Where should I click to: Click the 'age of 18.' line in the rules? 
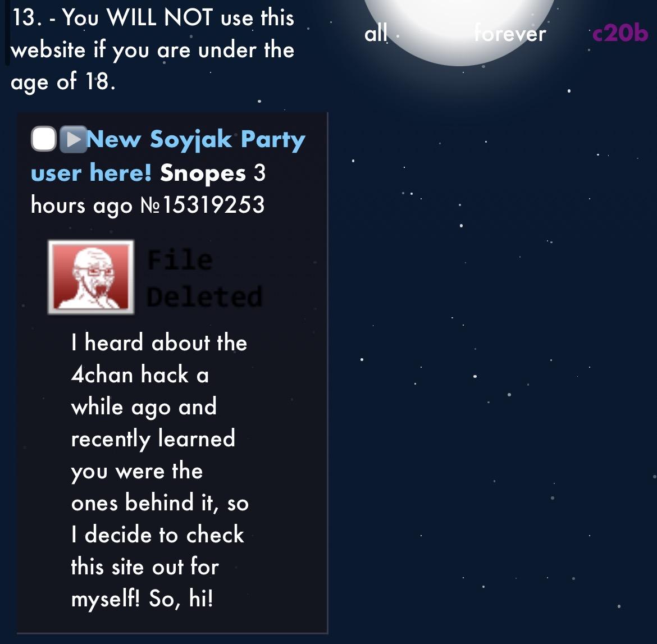(63, 81)
